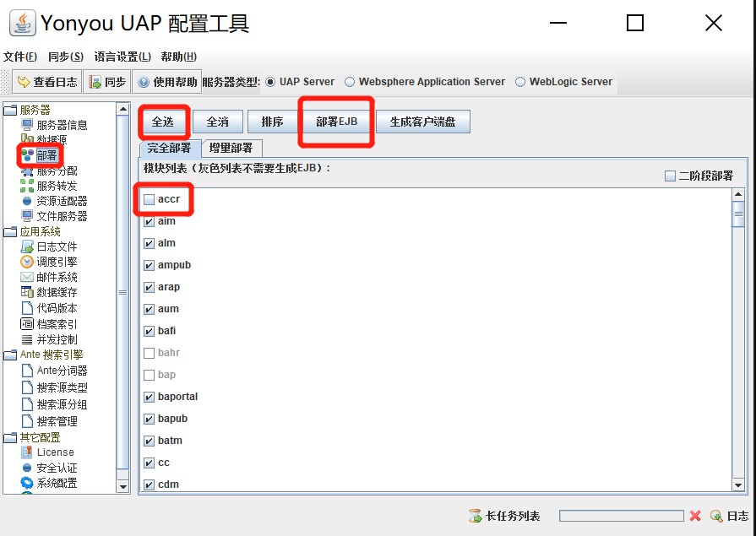
Task: Open the 日志文件 node icon
Action: pos(27,246)
